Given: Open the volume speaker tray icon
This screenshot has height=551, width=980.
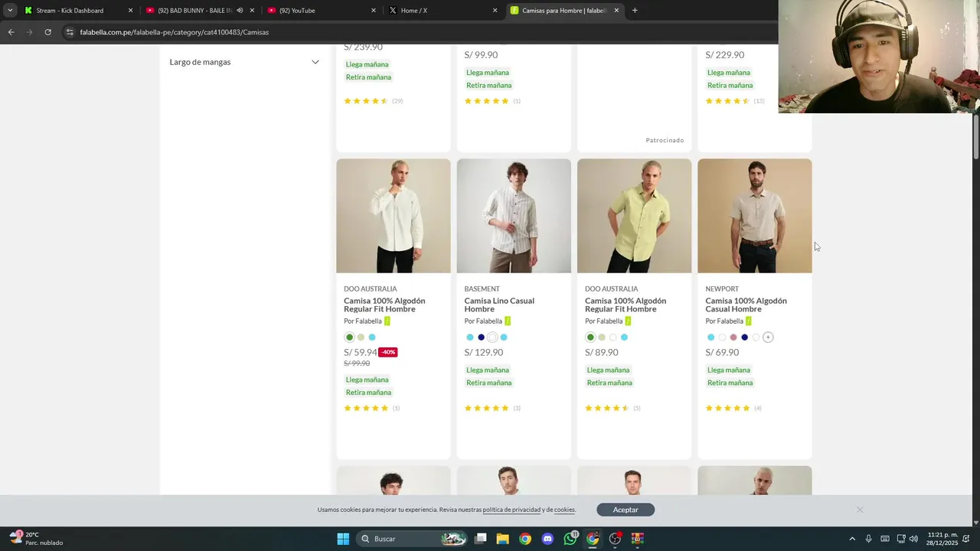Looking at the screenshot, I should coord(913,539).
